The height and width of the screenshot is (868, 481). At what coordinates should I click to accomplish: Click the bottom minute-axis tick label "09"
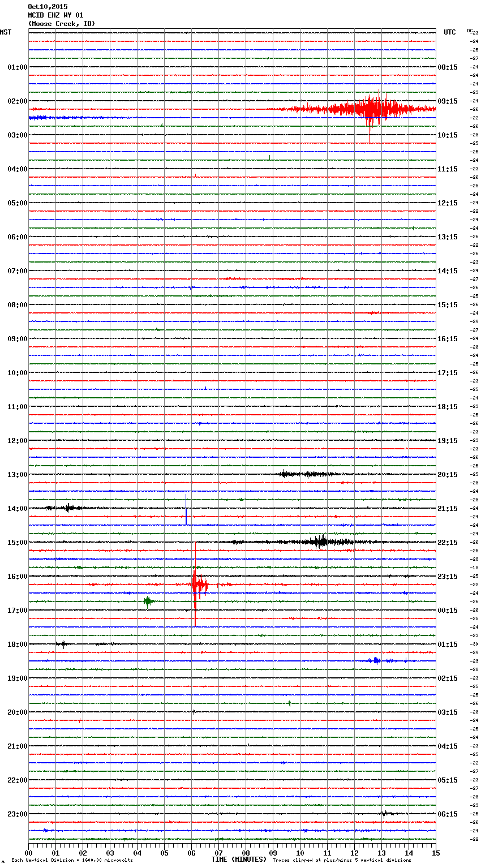pos(273,853)
